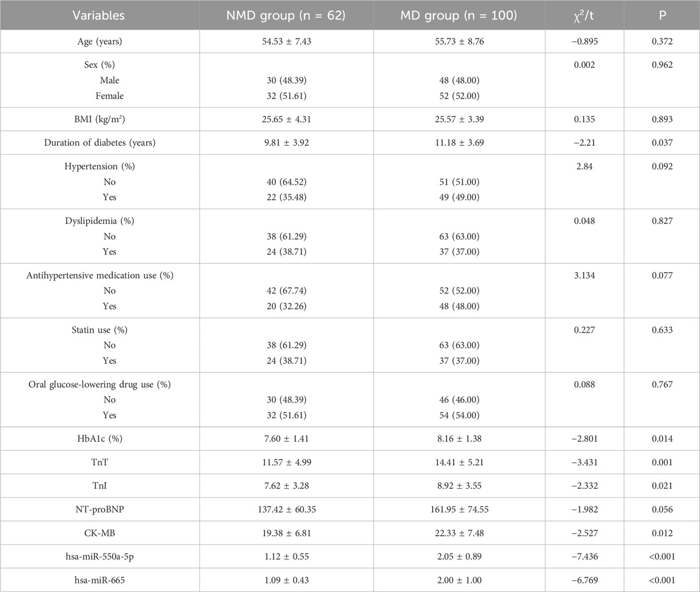Click the Hypertension (%) row label

(x=100, y=166)
